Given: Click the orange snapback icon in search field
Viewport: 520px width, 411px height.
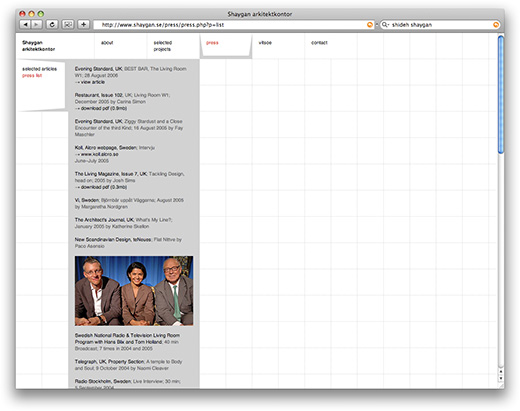Looking at the screenshot, I should pyautogui.click(x=496, y=25).
